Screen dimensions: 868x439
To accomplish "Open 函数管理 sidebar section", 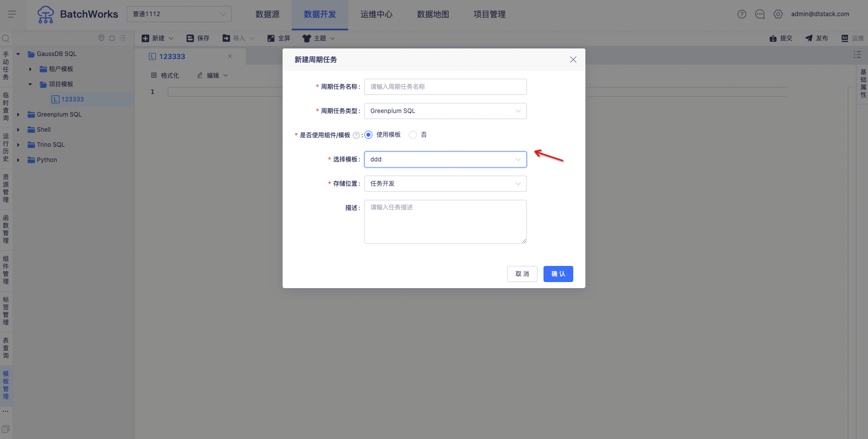I will click(x=6, y=229).
